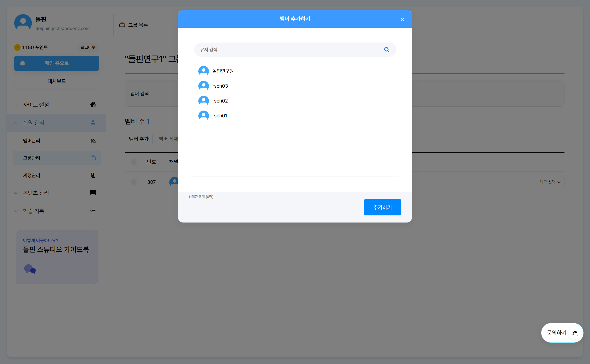590x364 pixels.
Task: Open 멤버관리 in the sidebar menu
Action: [x=32, y=141]
